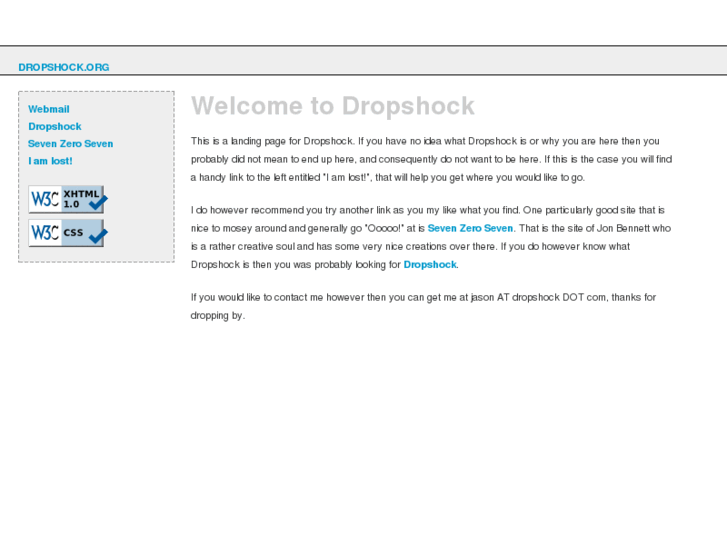
Task: Follow the Dropshock link ending the second paragraph
Action: (430, 264)
